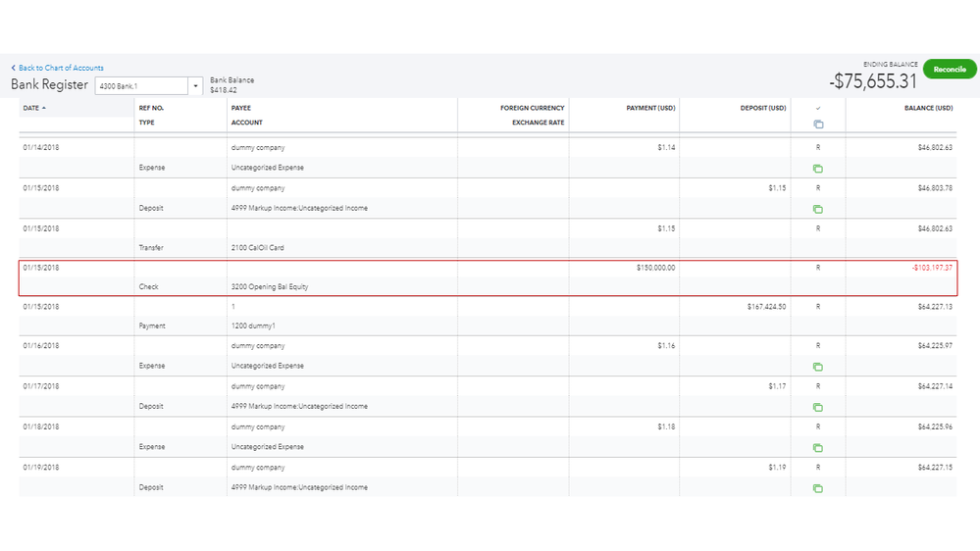980x551 pixels.
Task: Click the Balance (USD) column header
Action: click(x=928, y=108)
